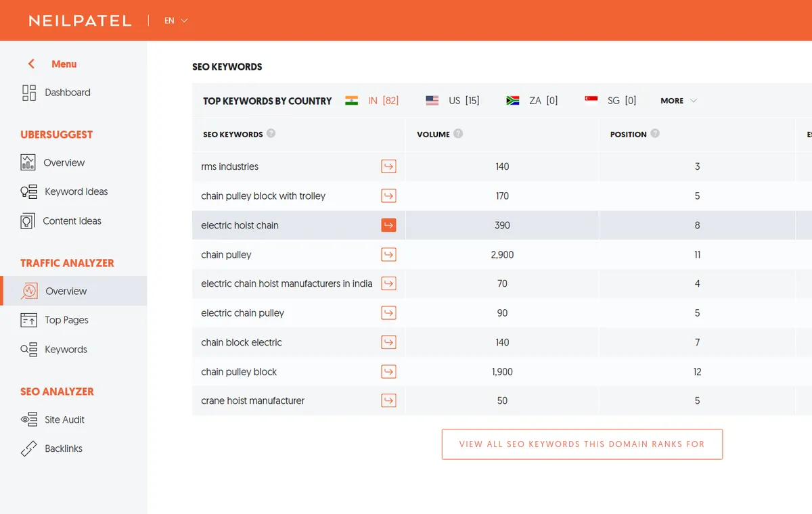Viewport: 812px width, 514px height.
Task: Open the Dashboard icon in sidebar
Action: [29, 93]
